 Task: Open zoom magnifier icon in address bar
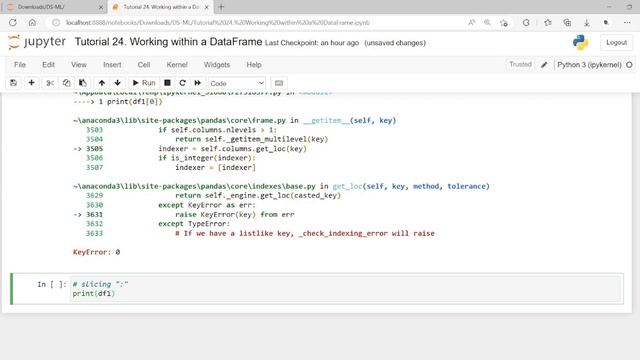pos(487,23)
